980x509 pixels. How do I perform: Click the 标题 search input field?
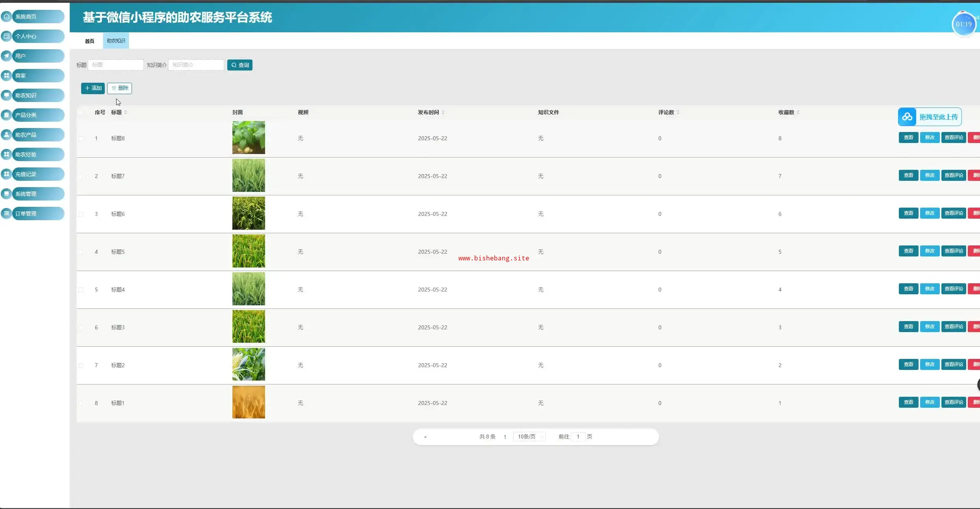[x=115, y=65]
